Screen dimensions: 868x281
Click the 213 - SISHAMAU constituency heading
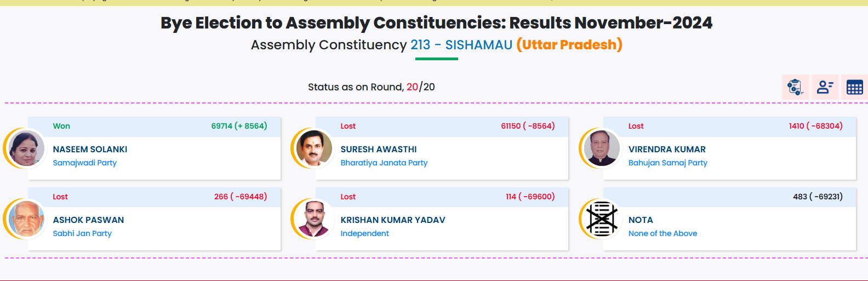pos(461,45)
